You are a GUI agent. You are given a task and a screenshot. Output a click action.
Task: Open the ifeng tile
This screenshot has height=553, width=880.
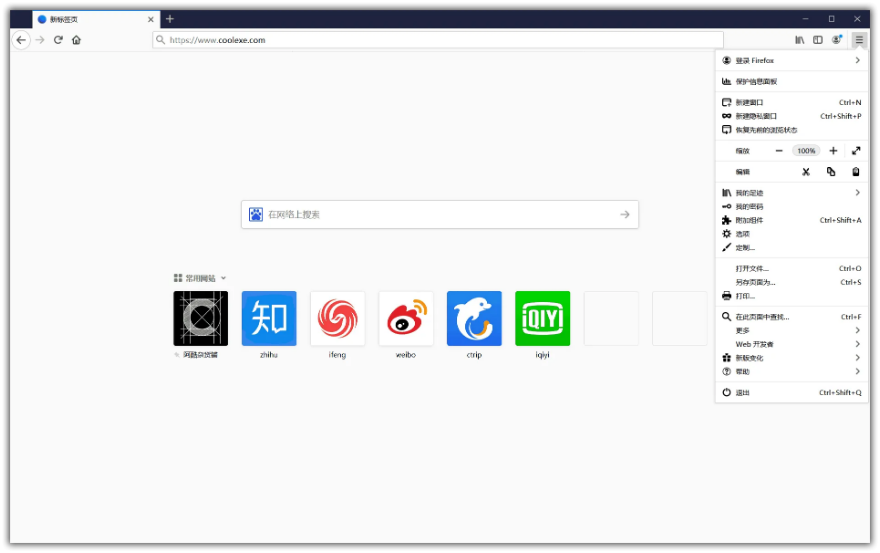point(337,318)
